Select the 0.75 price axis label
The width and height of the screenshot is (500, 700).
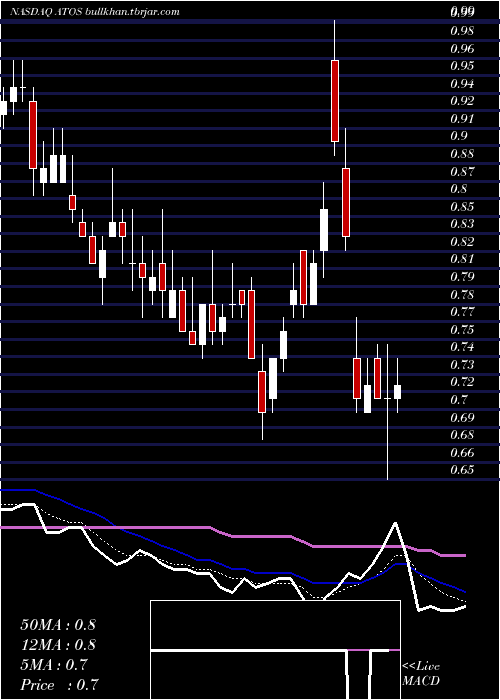click(x=462, y=329)
